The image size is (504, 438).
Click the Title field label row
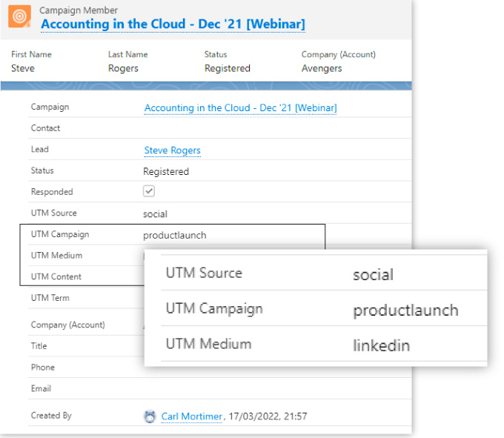pos(39,346)
